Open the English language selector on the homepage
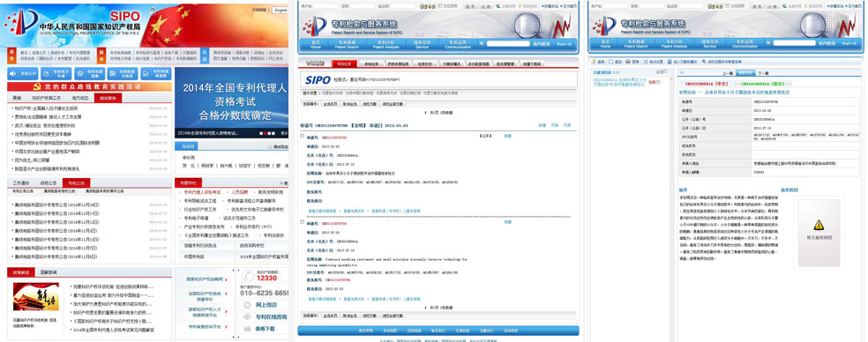The height and width of the screenshot is (342, 868). click(x=281, y=10)
